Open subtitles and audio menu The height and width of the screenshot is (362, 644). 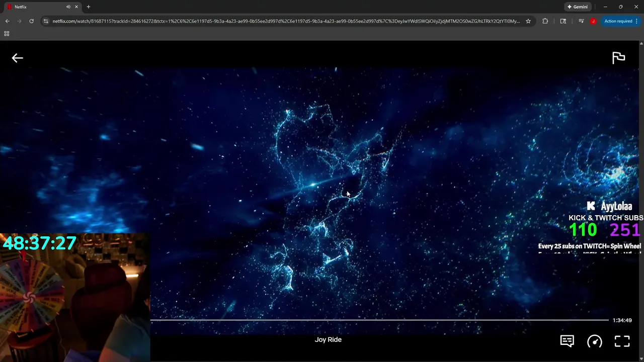click(567, 341)
